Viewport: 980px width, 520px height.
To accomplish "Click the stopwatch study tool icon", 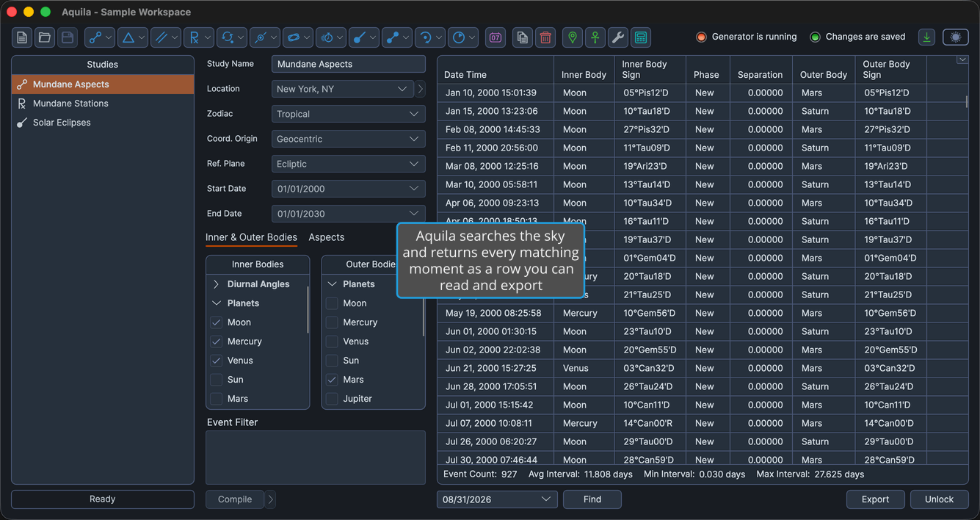I will (326, 37).
